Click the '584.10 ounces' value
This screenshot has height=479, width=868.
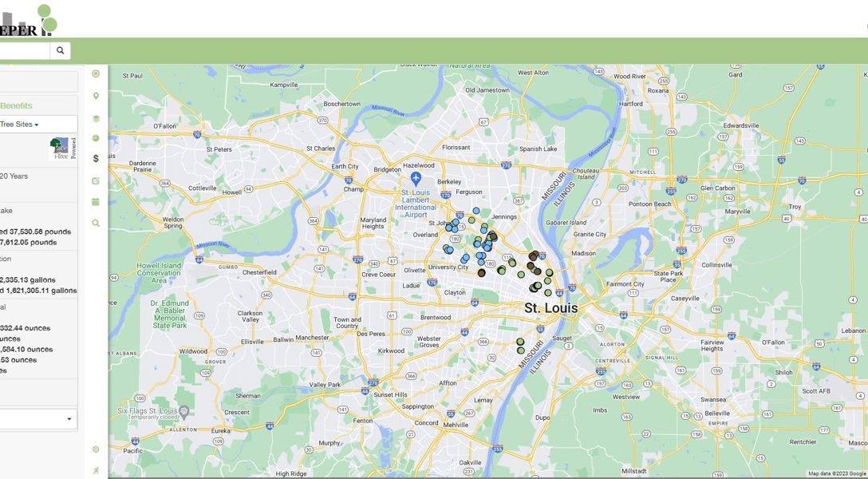26,350
